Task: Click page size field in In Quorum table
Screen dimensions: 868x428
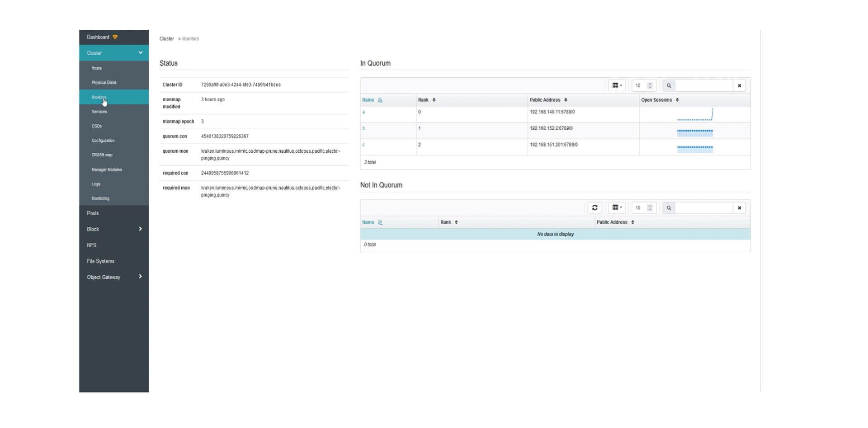Action: coord(639,85)
